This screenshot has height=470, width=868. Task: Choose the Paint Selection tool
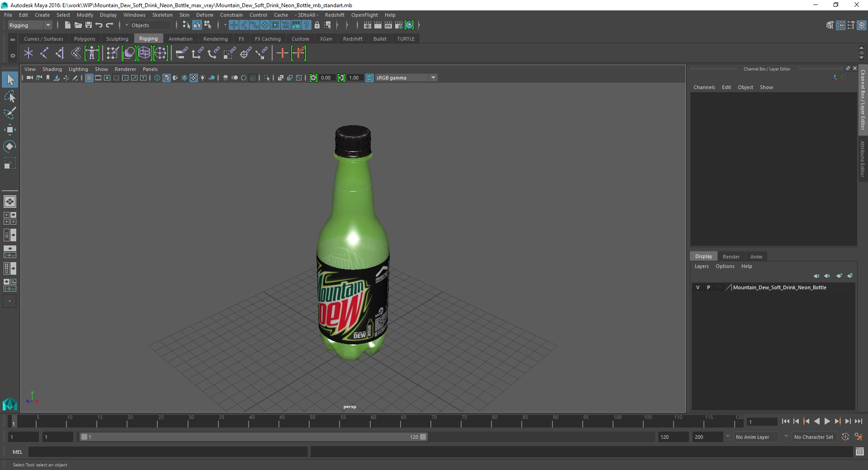(10, 113)
